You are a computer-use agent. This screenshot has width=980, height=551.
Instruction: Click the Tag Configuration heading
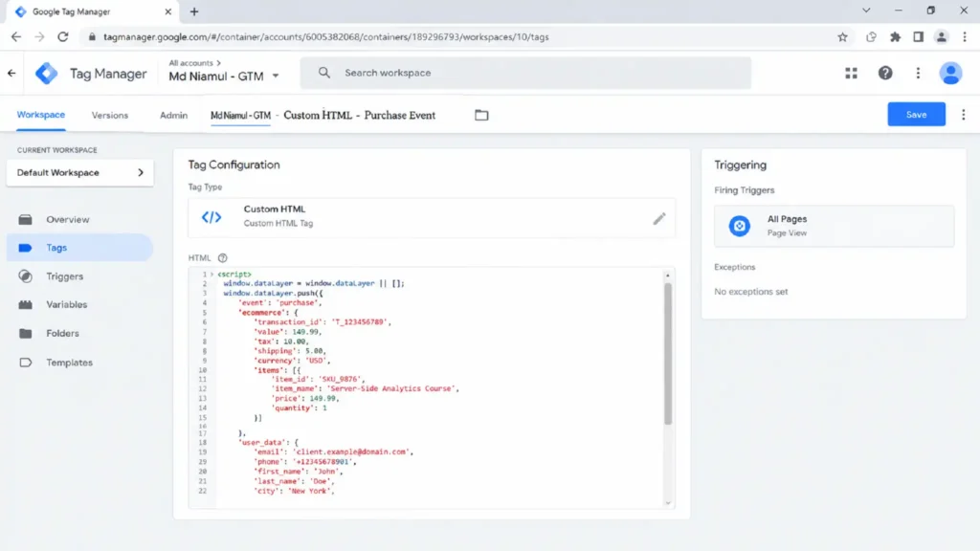pos(234,165)
